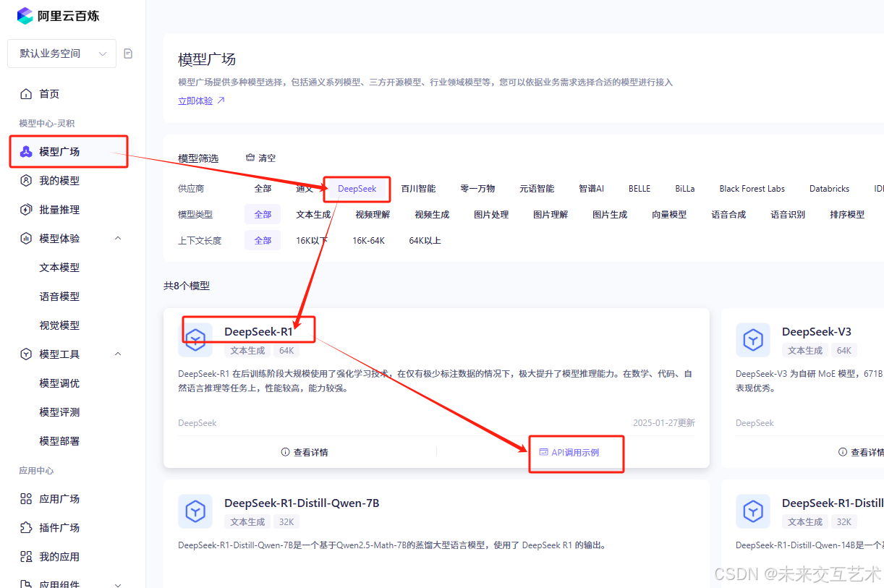884x588 pixels.
Task: Select the 通义 provider filter
Action: tap(305, 189)
